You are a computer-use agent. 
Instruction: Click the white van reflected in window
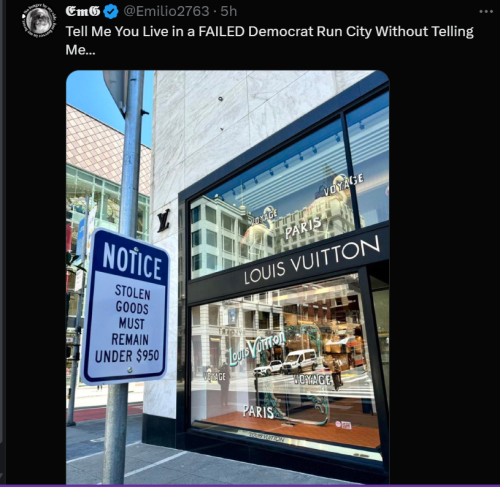click(x=300, y=361)
